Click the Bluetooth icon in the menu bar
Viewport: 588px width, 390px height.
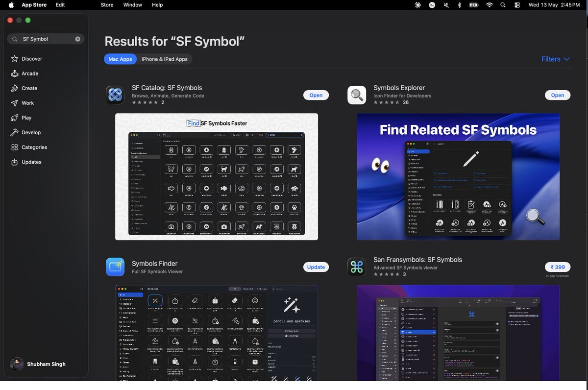coord(460,5)
